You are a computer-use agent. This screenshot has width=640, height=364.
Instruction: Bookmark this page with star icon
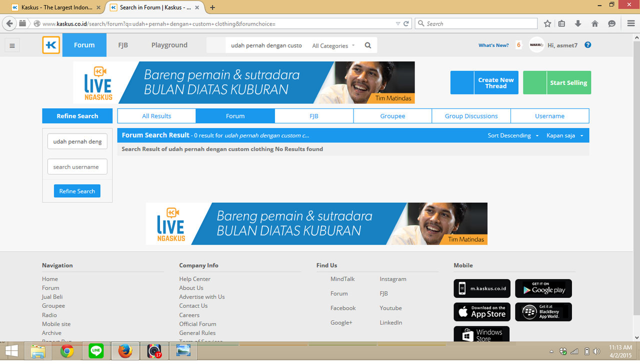[547, 23]
